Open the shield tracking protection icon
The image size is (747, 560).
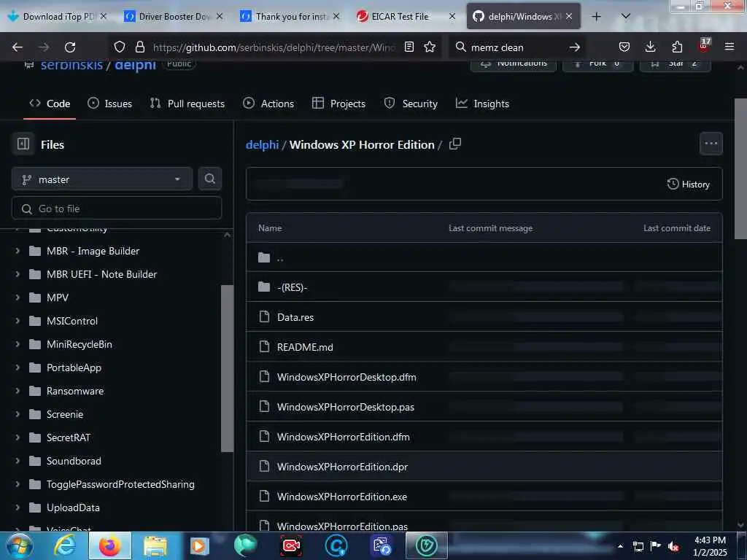[x=120, y=47]
